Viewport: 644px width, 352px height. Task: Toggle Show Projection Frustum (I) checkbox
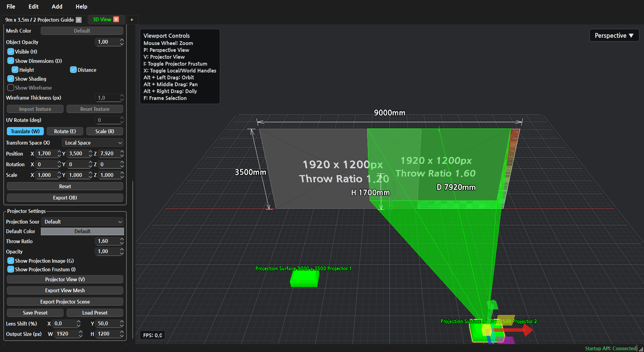click(11, 269)
